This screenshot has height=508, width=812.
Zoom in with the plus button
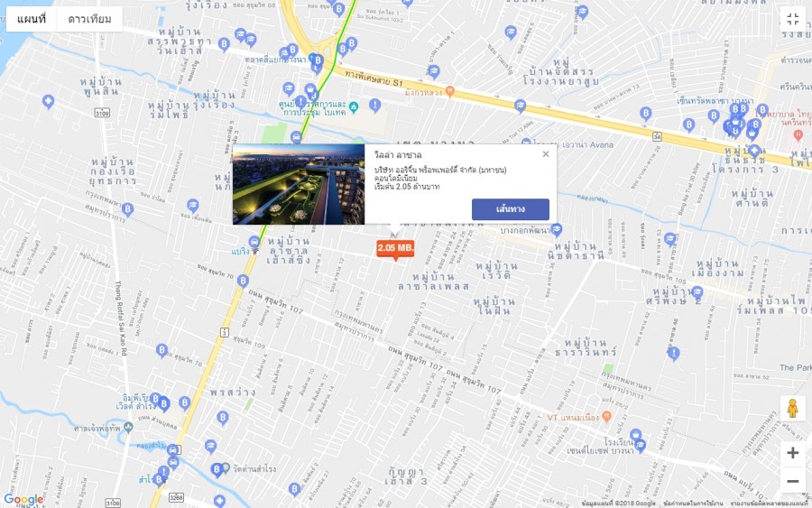(793, 453)
